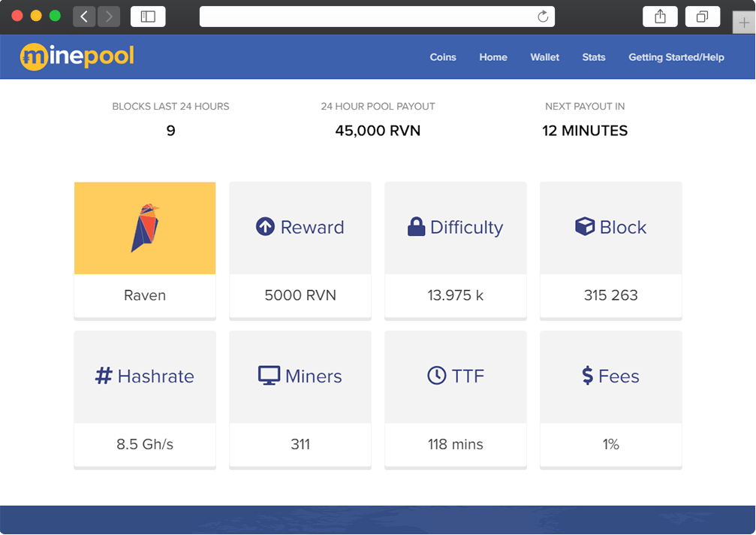Close the browser window with red button

click(x=17, y=16)
